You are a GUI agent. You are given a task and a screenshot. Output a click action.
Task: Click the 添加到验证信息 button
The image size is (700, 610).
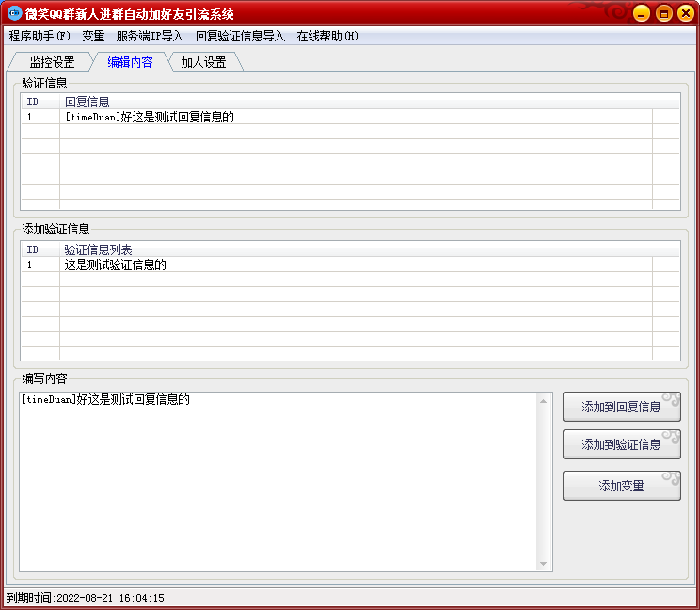click(621, 444)
